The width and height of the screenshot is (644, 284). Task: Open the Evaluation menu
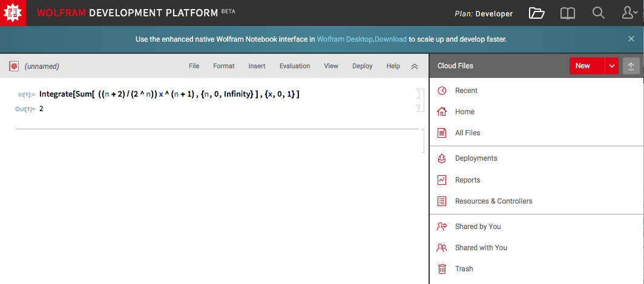click(x=295, y=66)
